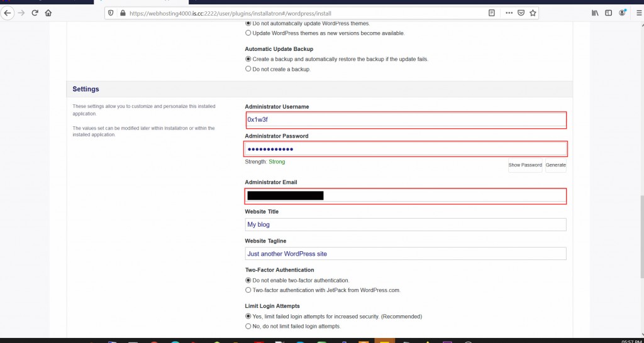This screenshot has height=343, width=644.
Task: Open page actions three-dot menu
Action: (509, 13)
